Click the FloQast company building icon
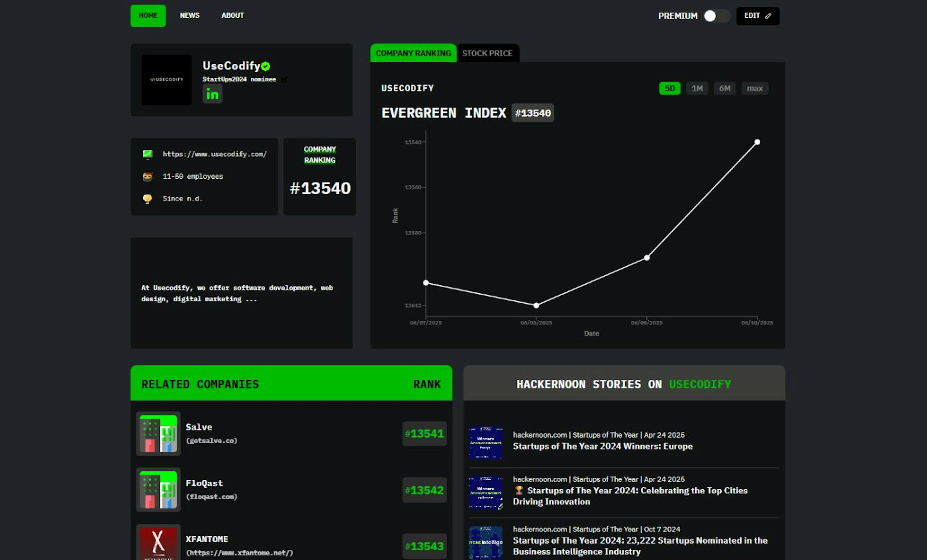 point(158,489)
